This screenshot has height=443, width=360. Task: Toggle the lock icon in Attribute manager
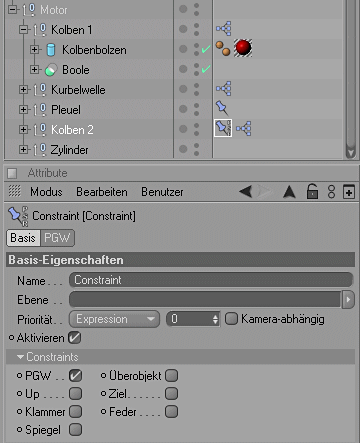coord(312,191)
